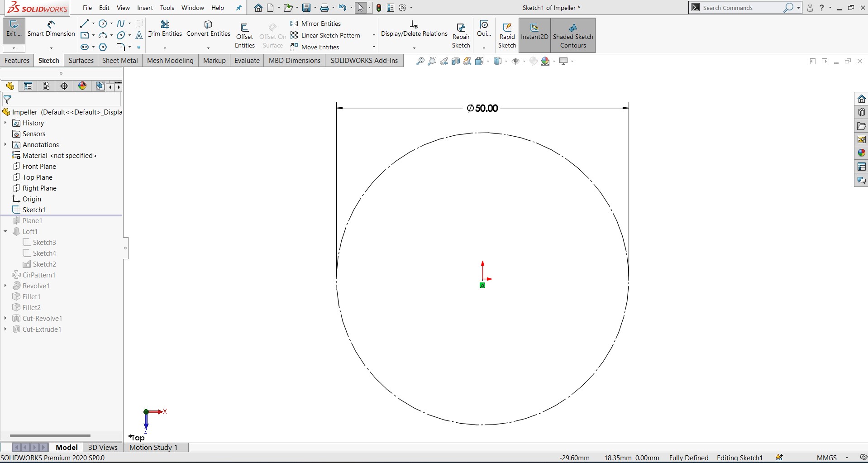Screen dimensions: 868x463
Task: Switch to the Motion Study 1 tab
Action: pos(153,447)
